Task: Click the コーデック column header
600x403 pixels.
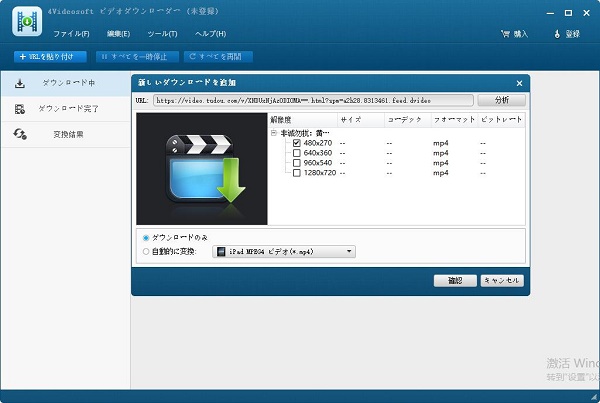Action: 408,120
